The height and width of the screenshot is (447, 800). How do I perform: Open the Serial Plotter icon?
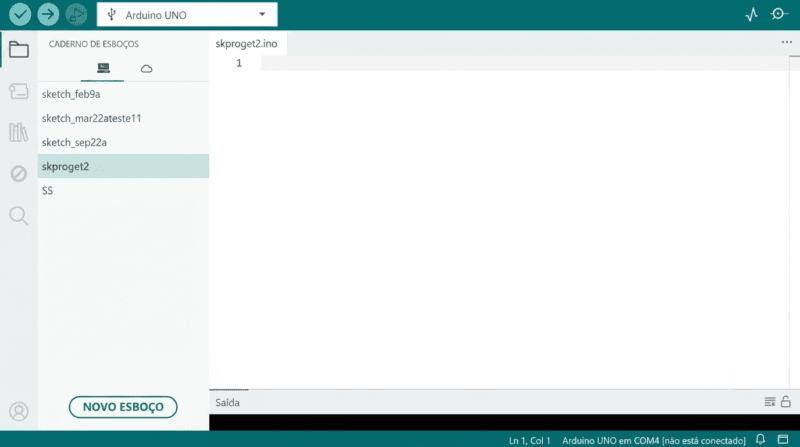point(752,14)
